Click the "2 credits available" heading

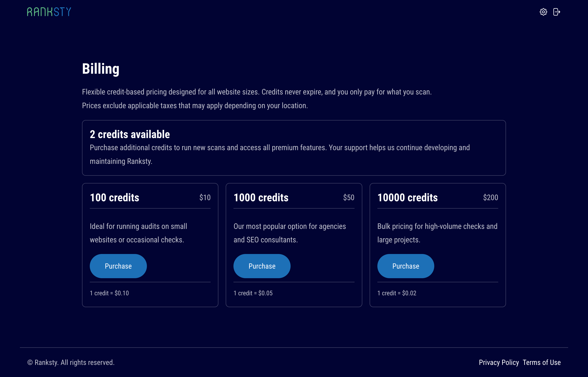pyautogui.click(x=130, y=134)
